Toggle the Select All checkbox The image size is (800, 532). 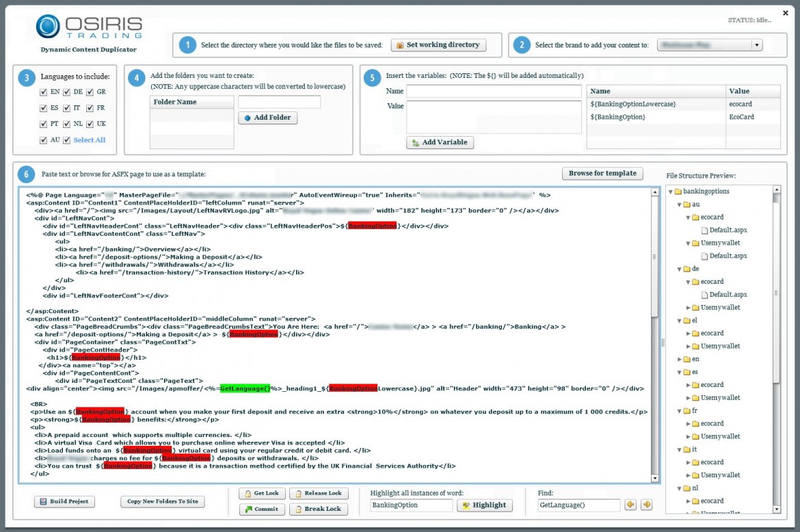click(67, 141)
